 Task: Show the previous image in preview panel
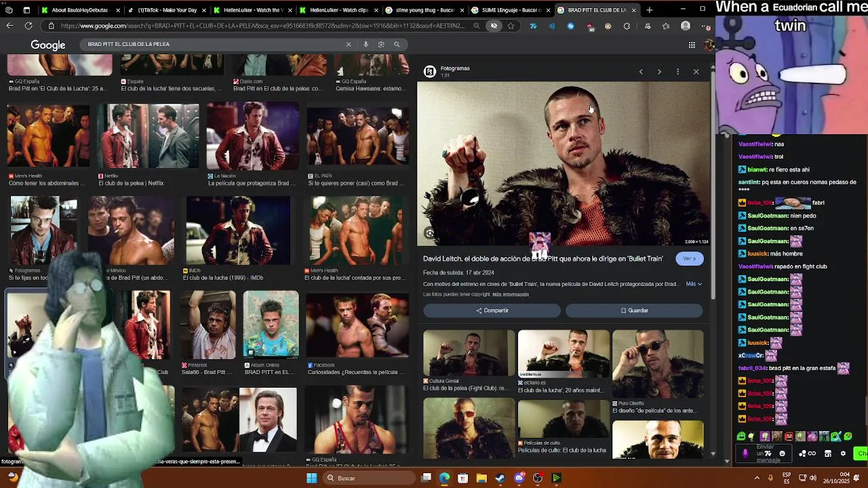coord(641,72)
